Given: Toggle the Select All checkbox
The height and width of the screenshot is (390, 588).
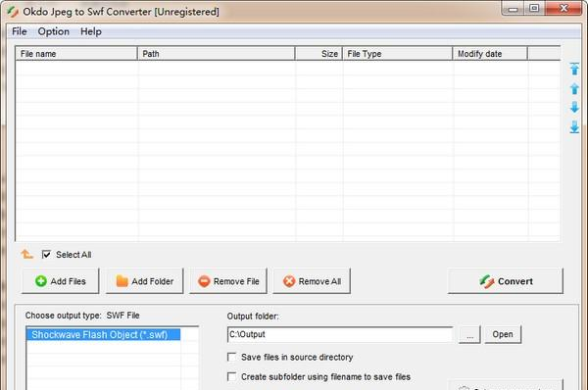Looking at the screenshot, I should 46,255.
